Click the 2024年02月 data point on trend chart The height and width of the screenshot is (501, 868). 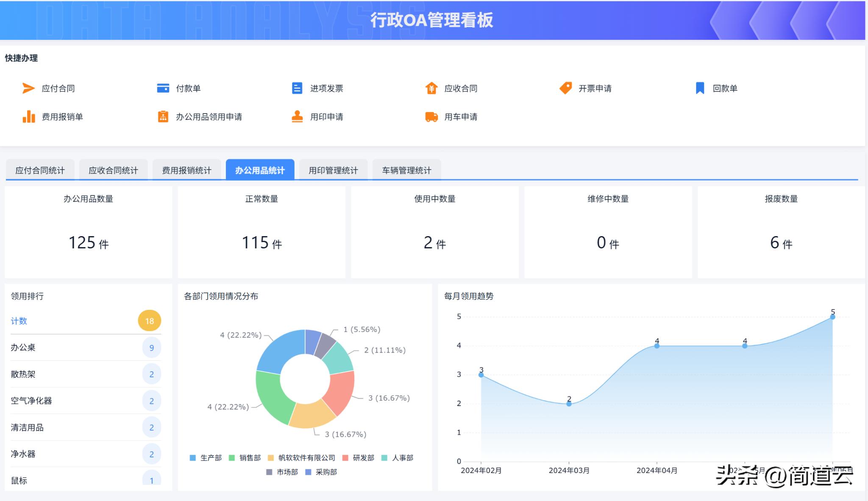[481, 375]
